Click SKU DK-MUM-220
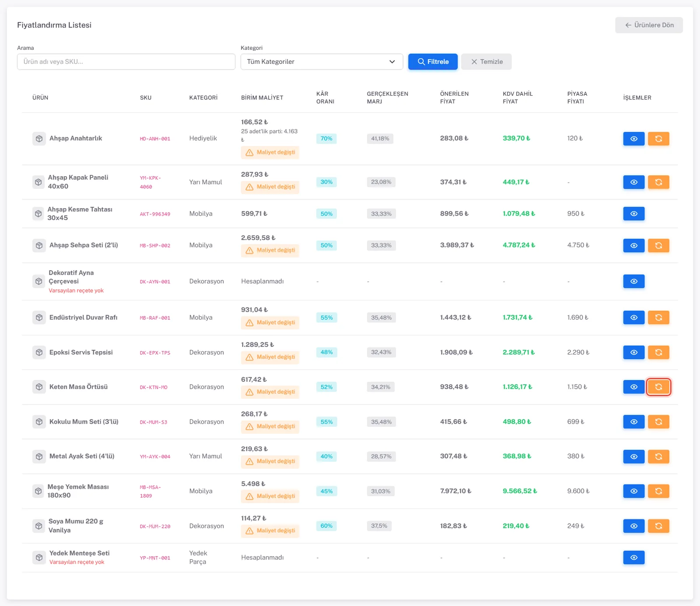The height and width of the screenshot is (606, 700). pos(155,526)
